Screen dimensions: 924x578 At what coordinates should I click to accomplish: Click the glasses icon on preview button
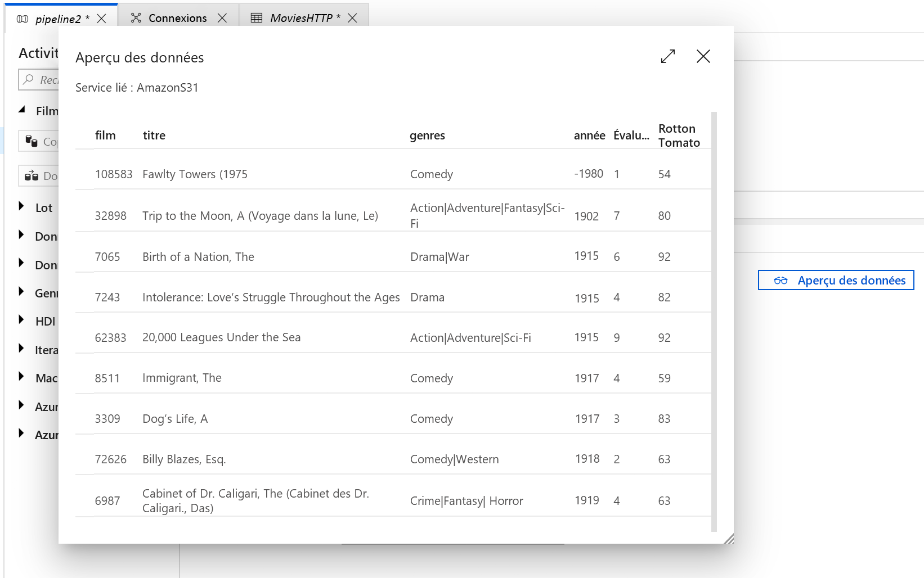[781, 281]
